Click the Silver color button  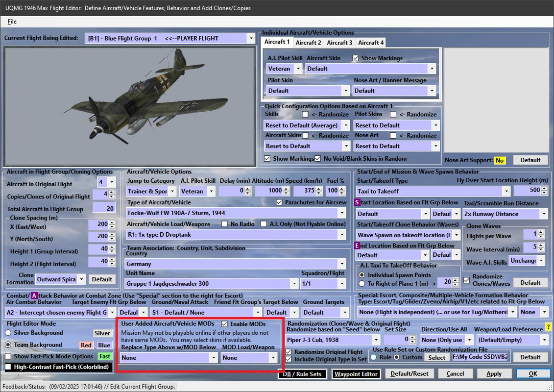102,333
